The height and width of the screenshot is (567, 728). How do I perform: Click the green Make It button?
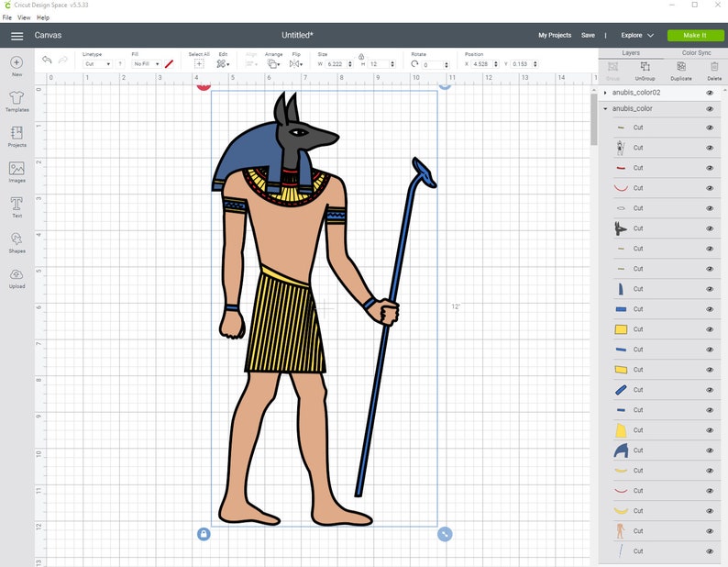(x=695, y=35)
